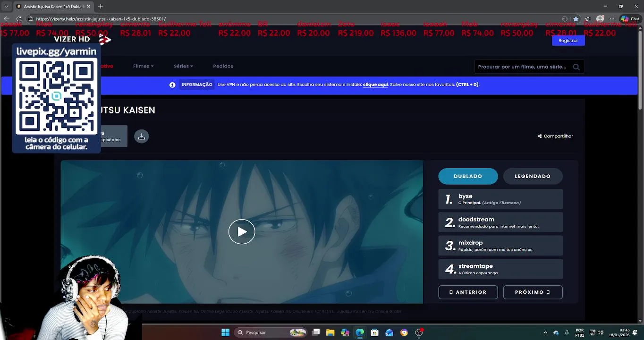Open the browser favorites list icon
This screenshot has height=340, width=644.
[x=588, y=19]
